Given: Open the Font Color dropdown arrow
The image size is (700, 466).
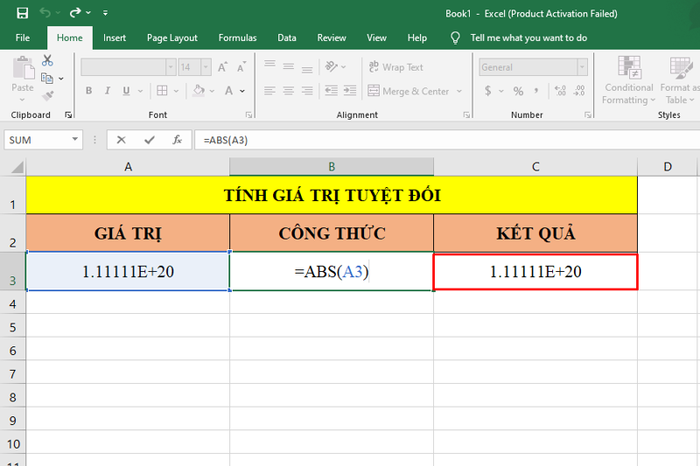Looking at the screenshot, I should click(242, 91).
